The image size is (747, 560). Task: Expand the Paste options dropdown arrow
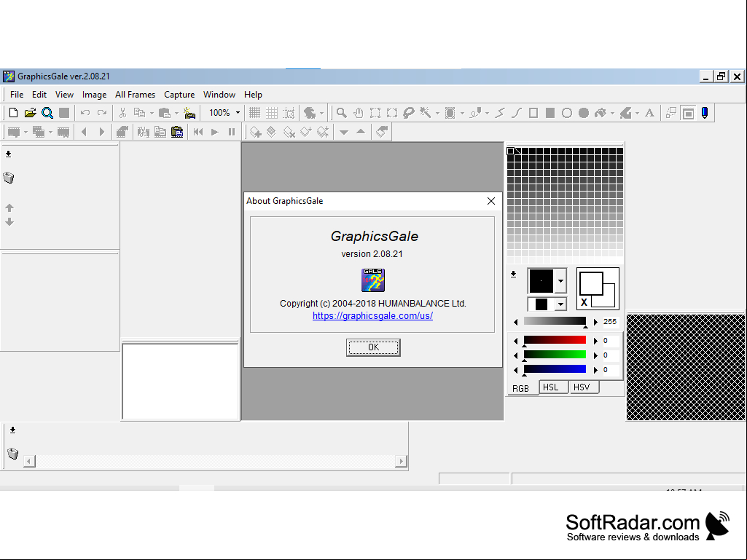tap(176, 114)
